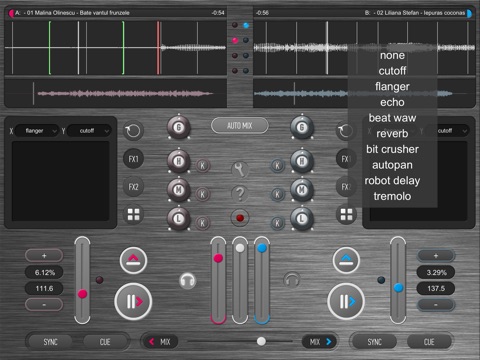Eject deck A with pink eject icon
The height and width of the screenshot is (360, 480).
[133, 260]
